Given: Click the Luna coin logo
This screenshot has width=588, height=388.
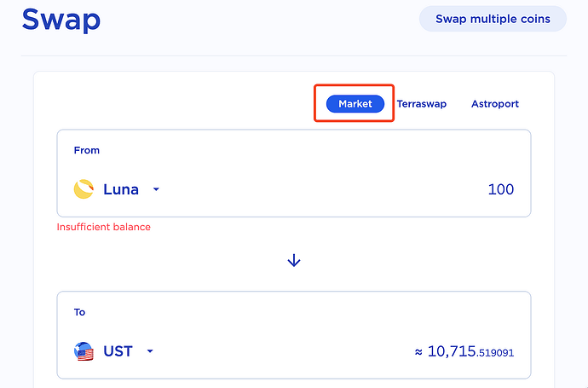Looking at the screenshot, I should 84,189.
